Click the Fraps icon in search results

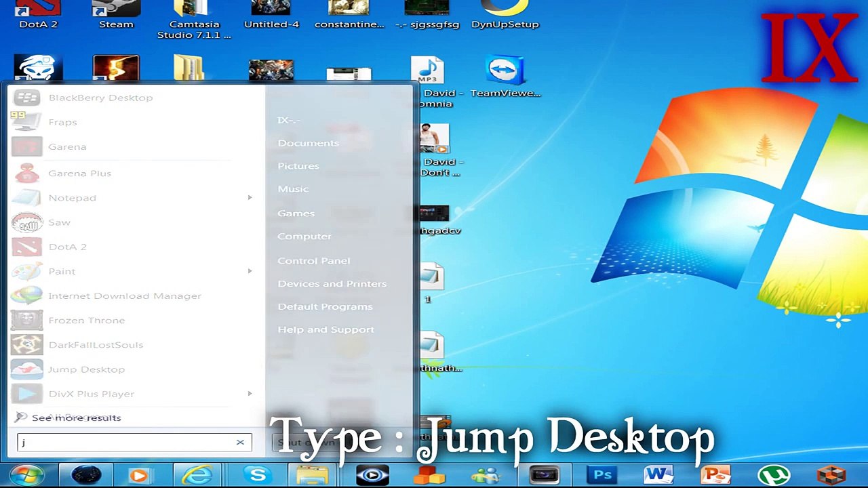26,122
